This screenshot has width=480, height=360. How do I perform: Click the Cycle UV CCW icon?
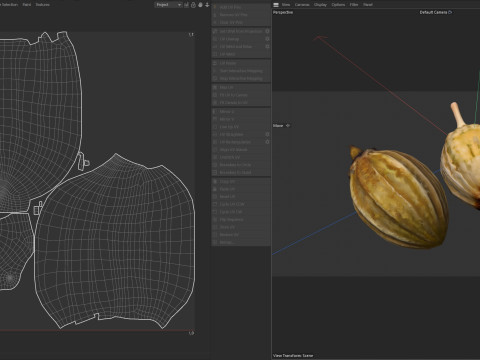tap(215, 204)
